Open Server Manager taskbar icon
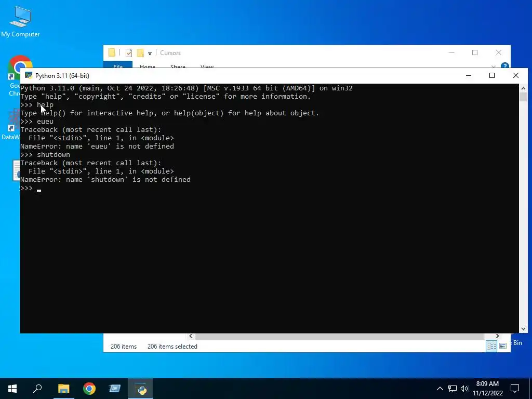 coord(115,389)
